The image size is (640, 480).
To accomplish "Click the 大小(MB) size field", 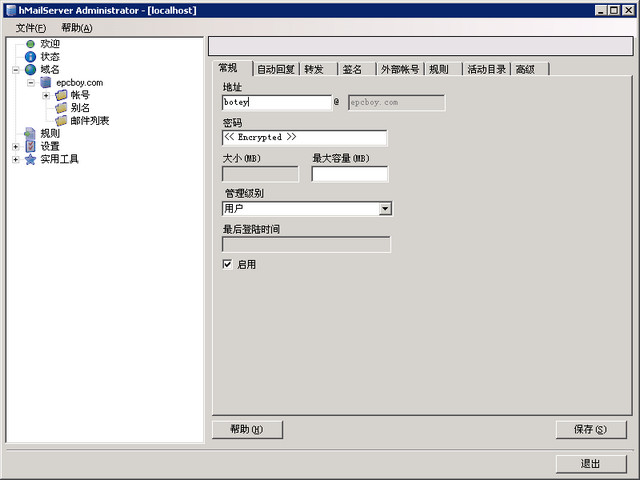I will click(x=260, y=174).
